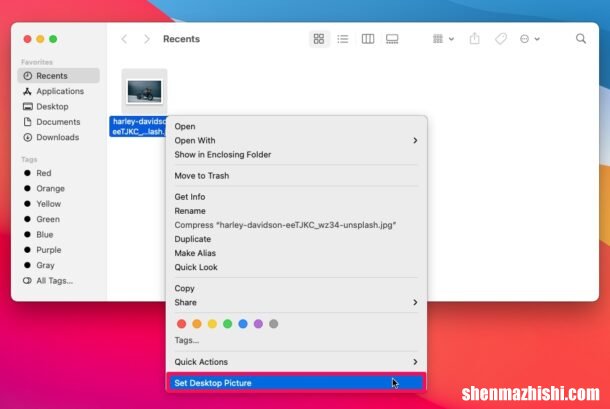Click the Share toolbar icon
This screenshot has height=409, width=610.
pyautogui.click(x=474, y=39)
